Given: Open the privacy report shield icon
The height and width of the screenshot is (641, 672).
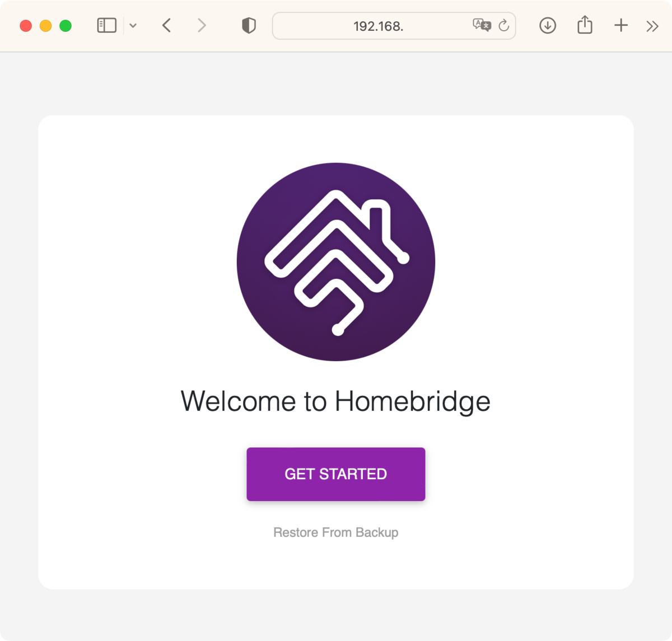Looking at the screenshot, I should [249, 26].
